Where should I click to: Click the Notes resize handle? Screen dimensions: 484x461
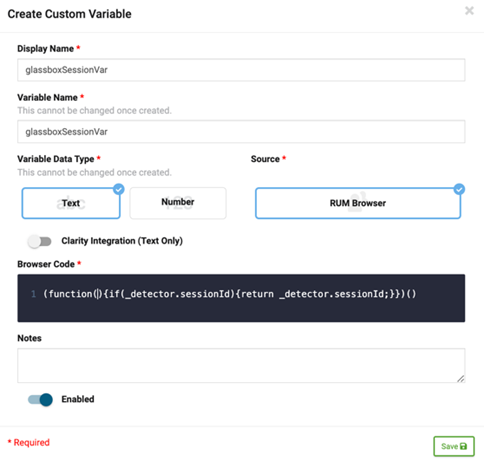click(461, 379)
